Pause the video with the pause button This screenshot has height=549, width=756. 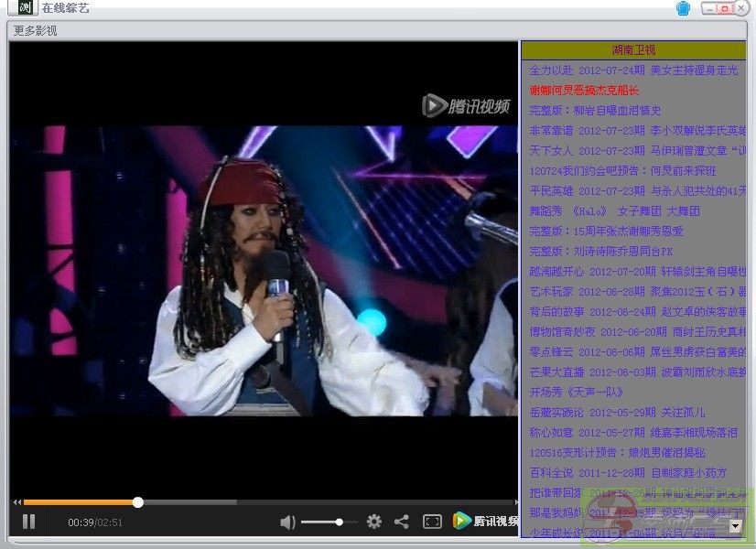pos(28,522)
